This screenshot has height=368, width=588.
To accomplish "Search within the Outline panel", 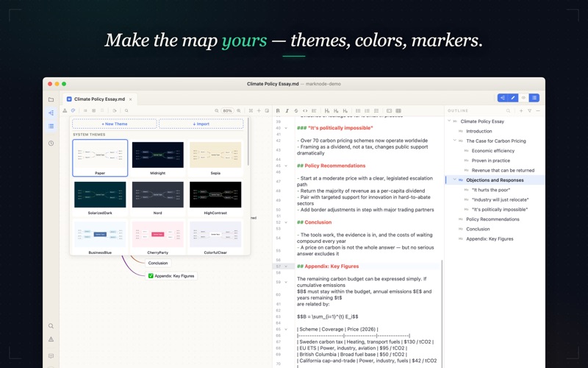I will click(x=508, y=111).
